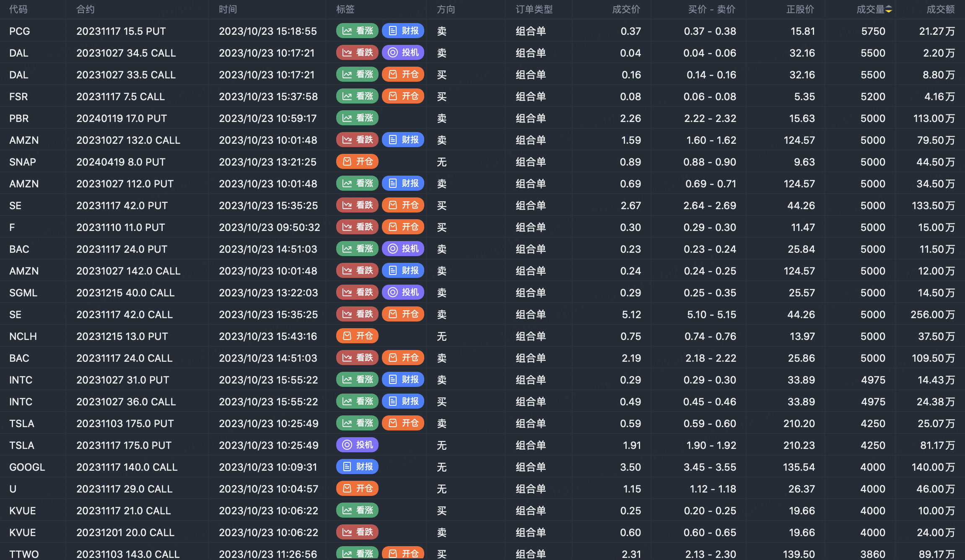Select the SGML ticker cell
Image resolution: width=965 pixels, height=560 pixels.
pos(23,293)
